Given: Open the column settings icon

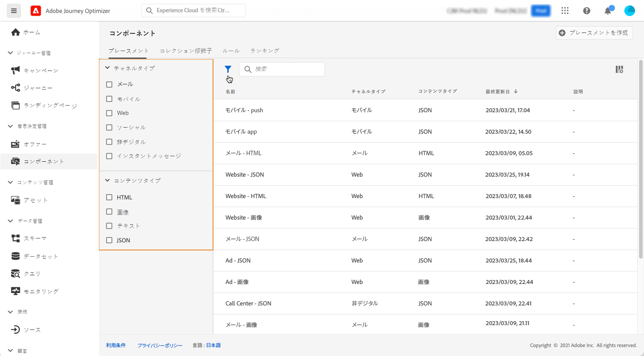Looking at the screenshot, I should pyautogui.click(x=619, y=69).
